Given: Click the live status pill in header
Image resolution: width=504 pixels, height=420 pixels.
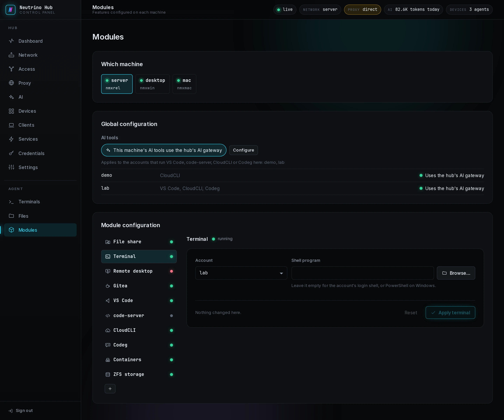Looking at the screenshot, I should (x=285, y=10).
